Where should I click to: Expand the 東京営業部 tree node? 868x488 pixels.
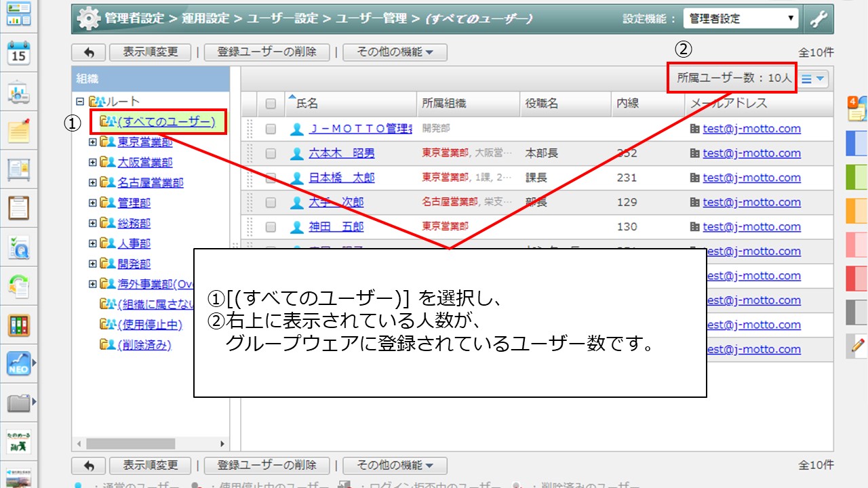tap(93, 142)
